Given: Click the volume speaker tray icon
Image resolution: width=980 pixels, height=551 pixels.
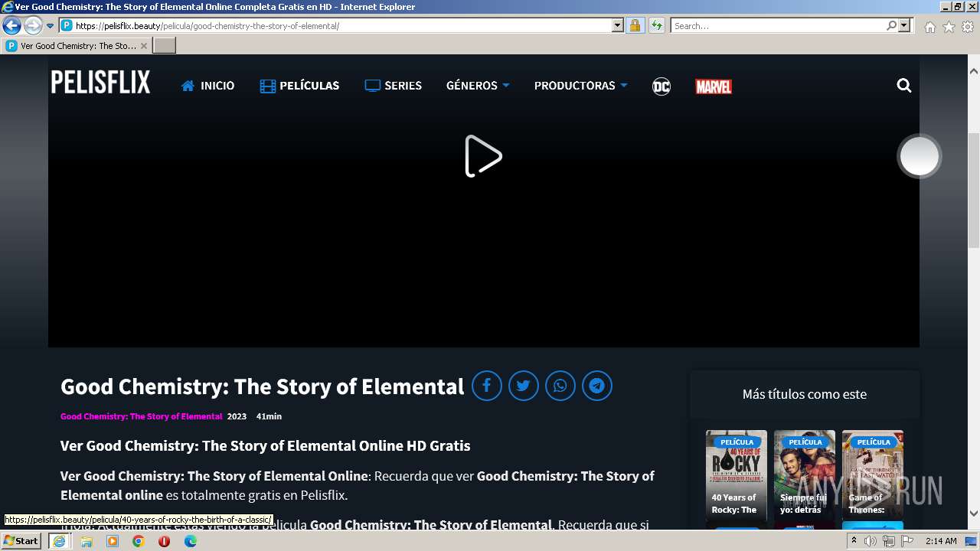Looking at the screenshot, I should (x=871, y=541).
